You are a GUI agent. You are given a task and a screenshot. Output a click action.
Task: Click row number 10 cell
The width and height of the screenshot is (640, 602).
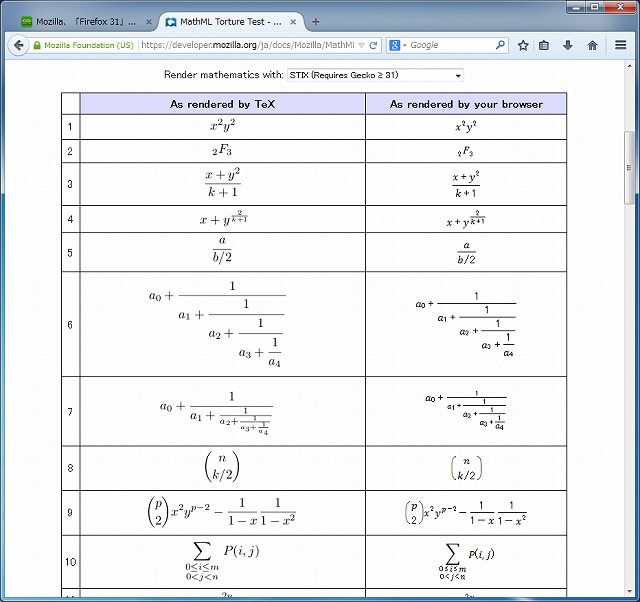point(71,562)
